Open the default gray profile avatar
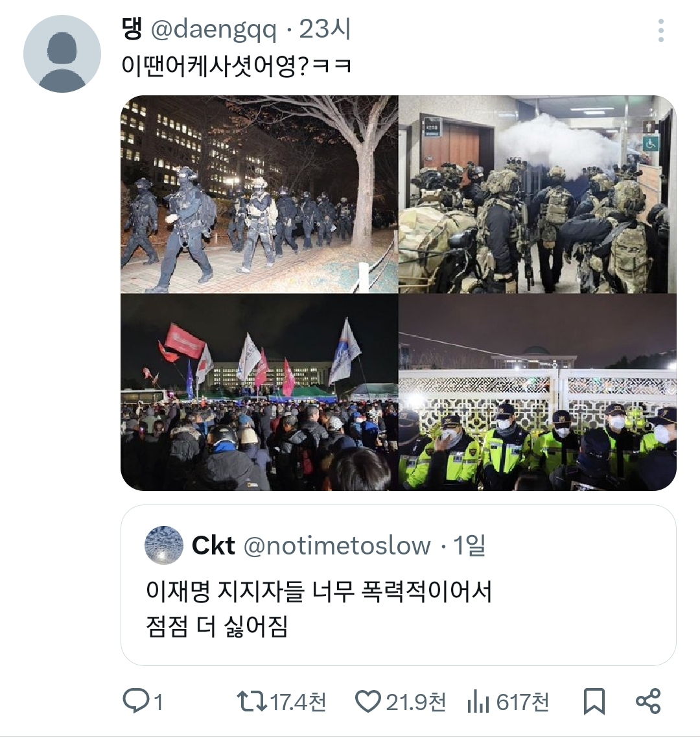 click(62, 54)
